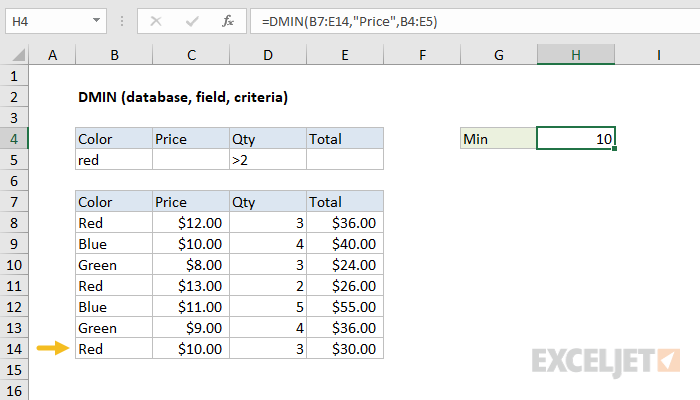Select cell with total $26.00
Viewport: 700px width, 400px height.
[345, 286]
